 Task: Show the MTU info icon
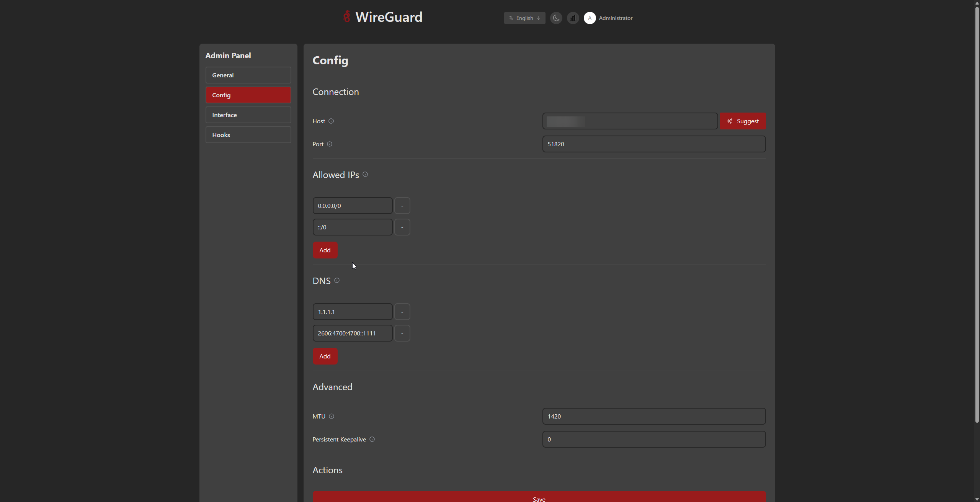point(332,416)
